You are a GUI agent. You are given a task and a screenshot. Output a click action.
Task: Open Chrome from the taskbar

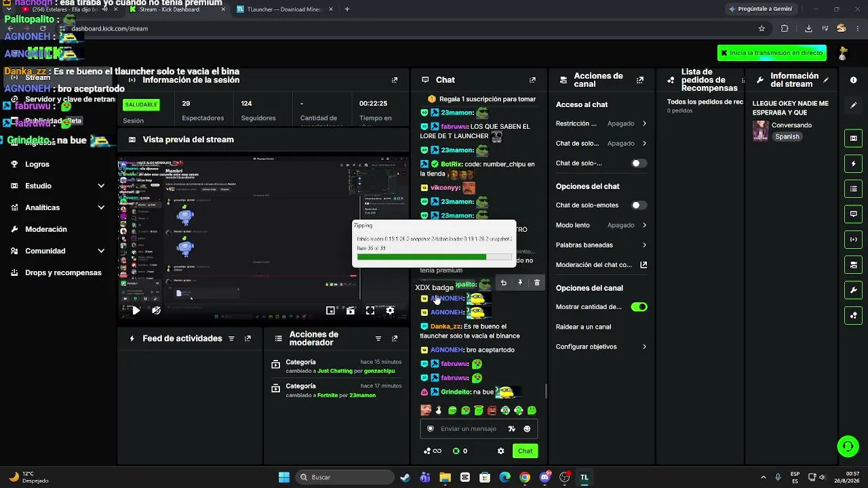(x=525, y=477)
